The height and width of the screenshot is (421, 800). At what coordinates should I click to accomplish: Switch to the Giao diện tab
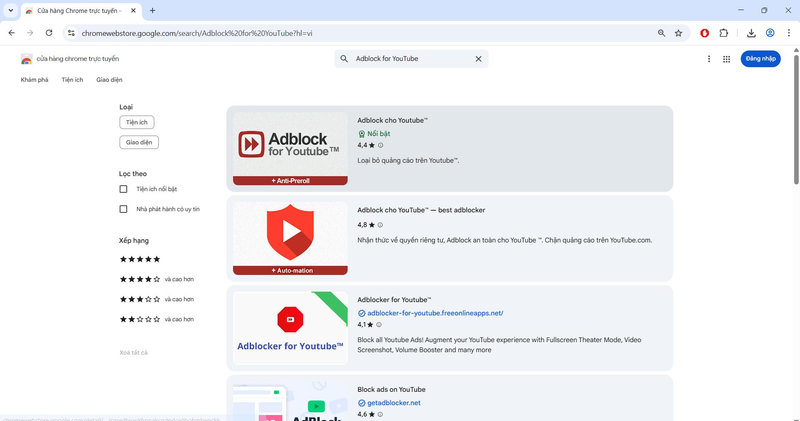[109, 80]
